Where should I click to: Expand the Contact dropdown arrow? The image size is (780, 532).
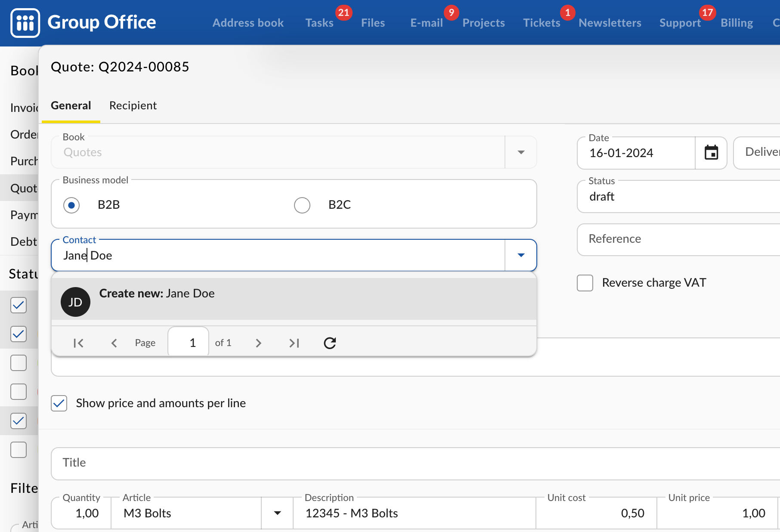521,256
